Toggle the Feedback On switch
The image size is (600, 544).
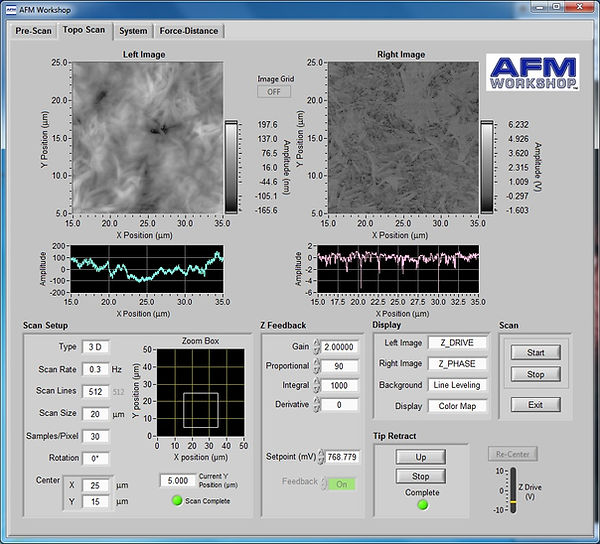click(340, 482)
